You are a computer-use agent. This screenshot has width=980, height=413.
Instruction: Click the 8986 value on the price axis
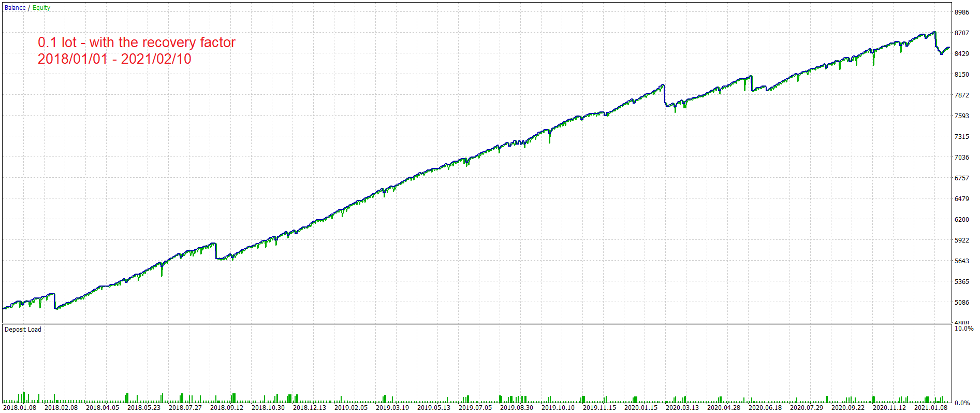(962, 12)
